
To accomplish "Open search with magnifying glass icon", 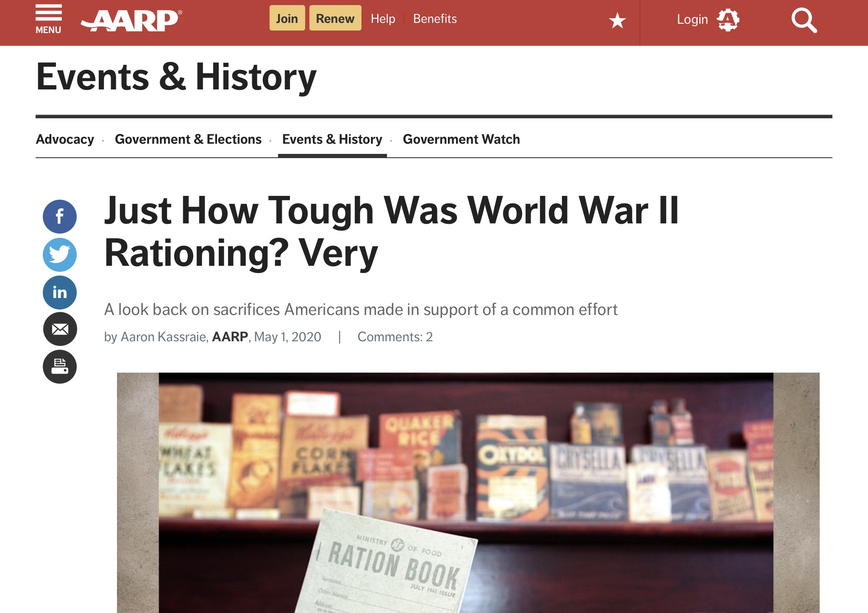I will click(x=804, y=20).
